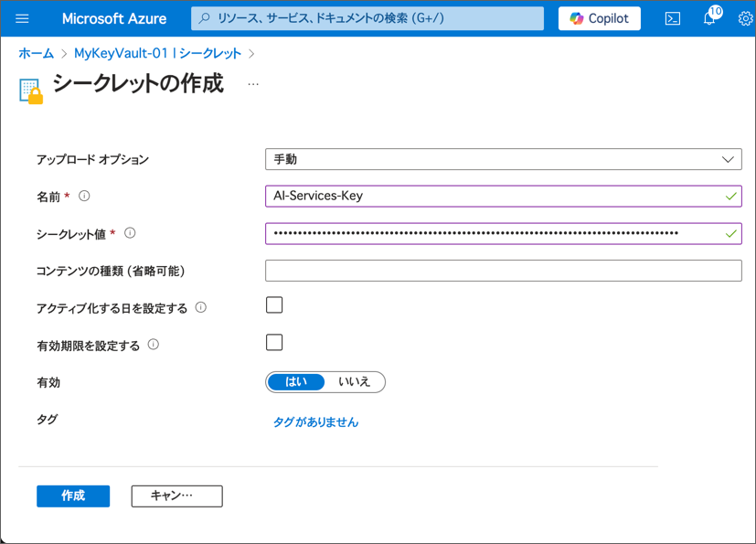Focus the Azure resource search box
The height and width of the screenshot is (544, 756).
(367, 18)
